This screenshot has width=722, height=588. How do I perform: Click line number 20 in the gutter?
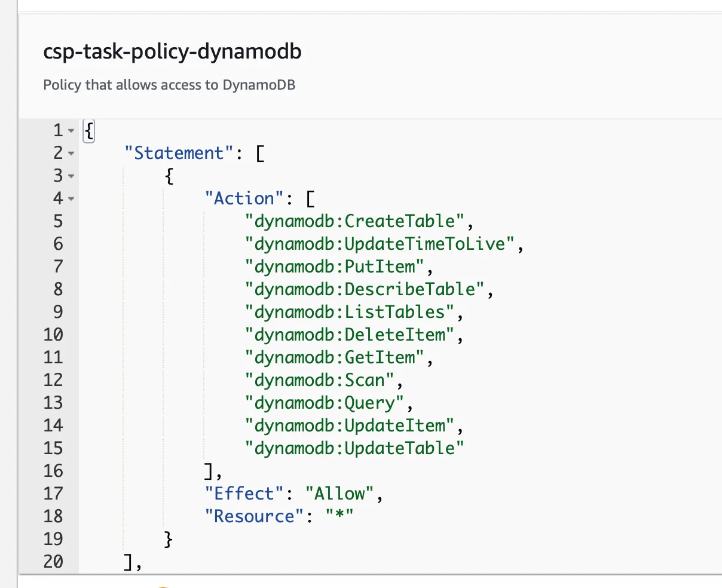[x=53, y=562]
